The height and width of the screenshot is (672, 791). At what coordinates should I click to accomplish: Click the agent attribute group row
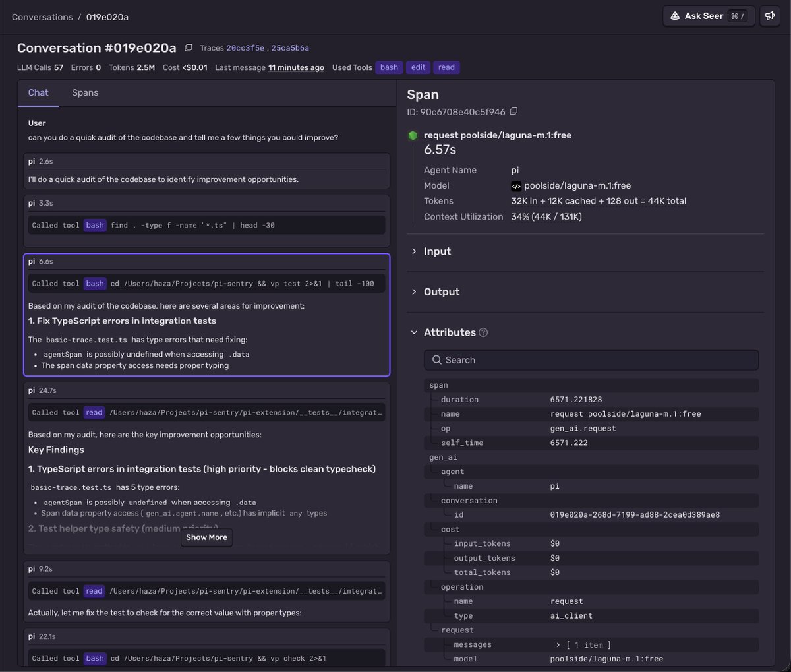tap(591, 472)
